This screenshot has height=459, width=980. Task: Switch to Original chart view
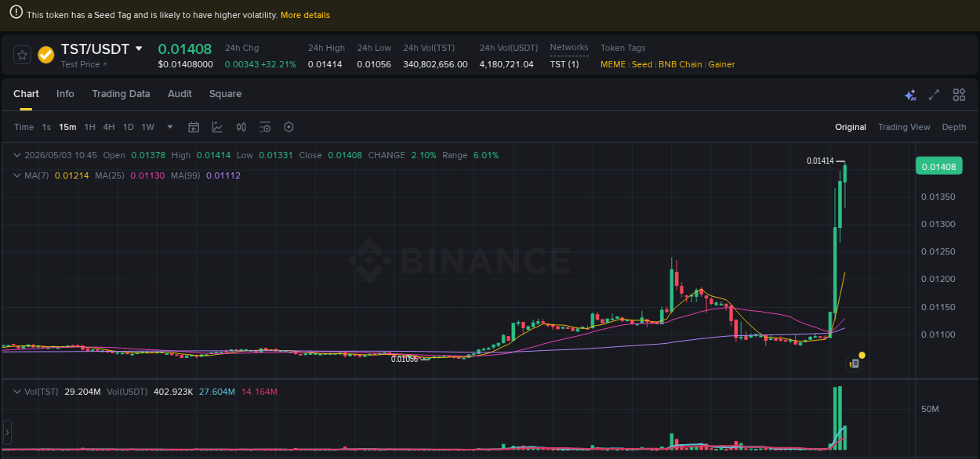(x=851, y=127)
